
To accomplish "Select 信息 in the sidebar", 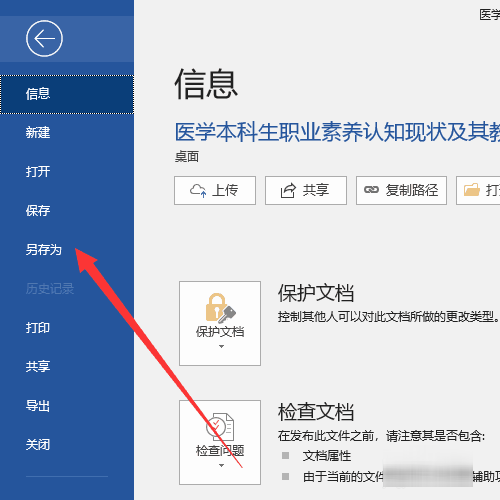I will click(67, 94).
